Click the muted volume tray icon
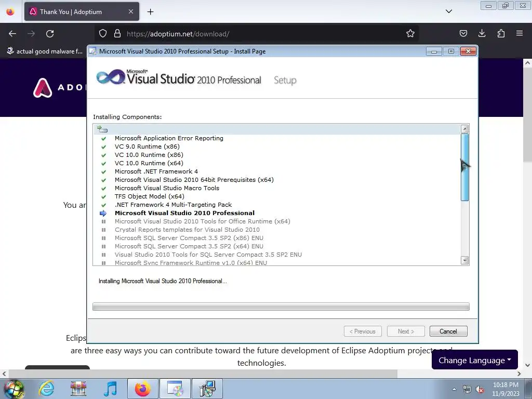 [x=480, y=390]
